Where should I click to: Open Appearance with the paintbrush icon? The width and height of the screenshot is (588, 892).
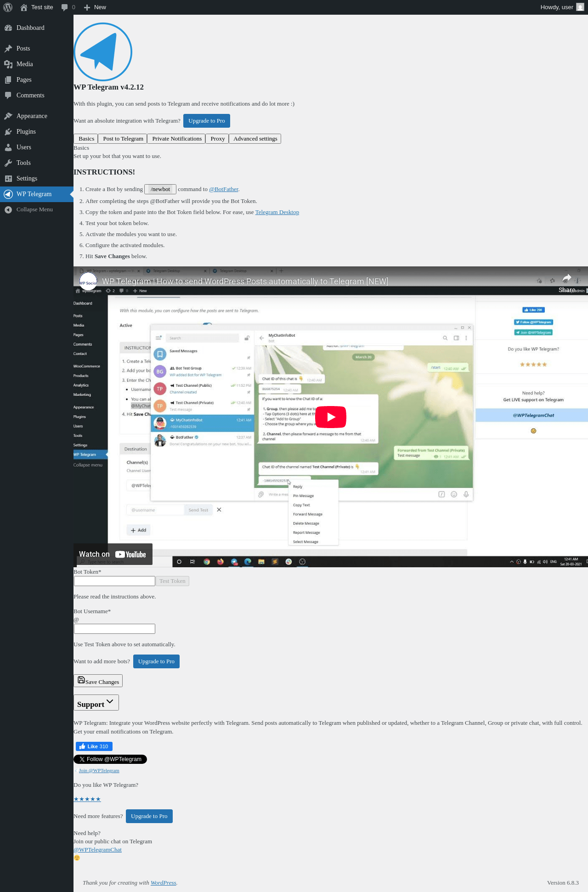(37, 116)
